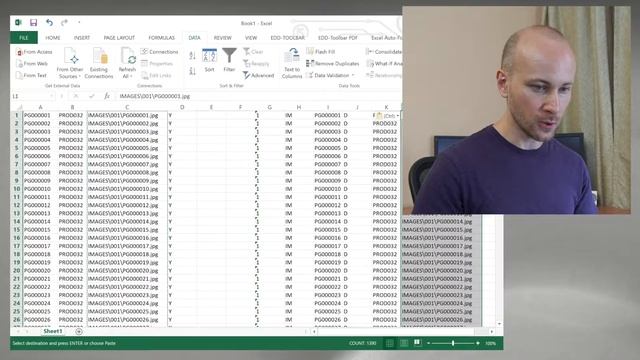The image size is (640, 360).
Task: Confirm formula bar entry with checkmark
Action: pyautogui.click(x=92, y=96)
